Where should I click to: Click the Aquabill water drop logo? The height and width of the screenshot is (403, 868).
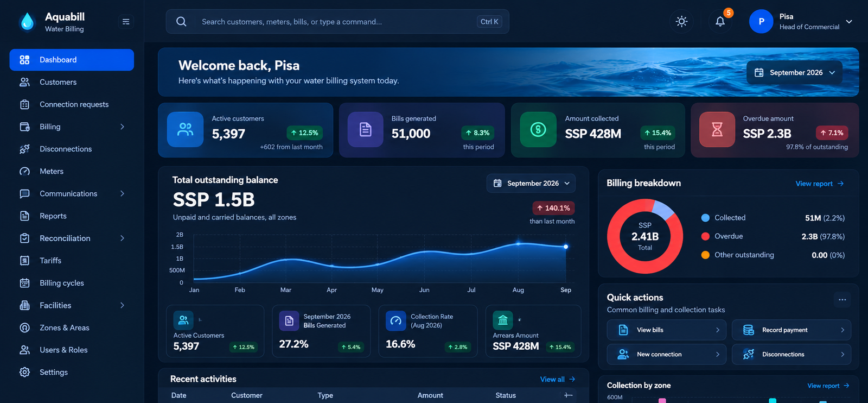[x=27, y=22]
